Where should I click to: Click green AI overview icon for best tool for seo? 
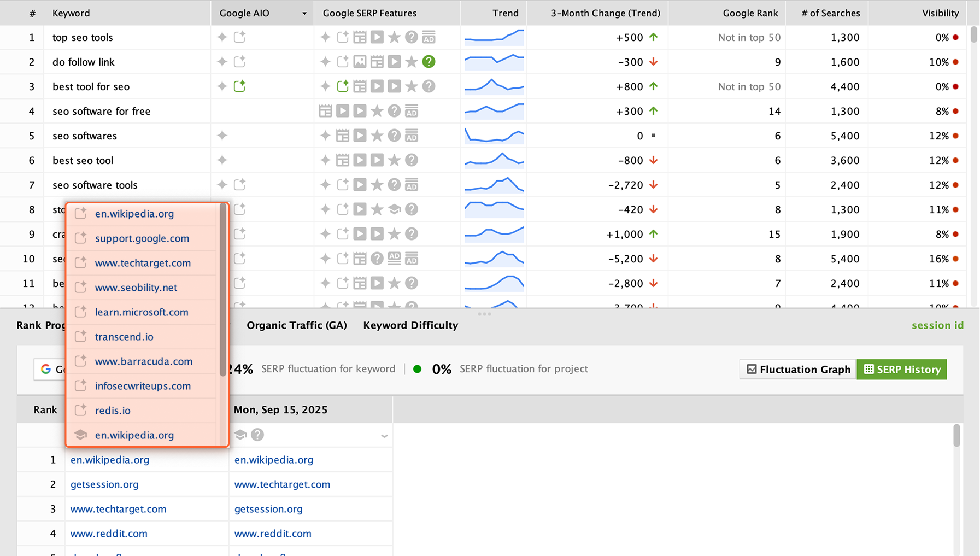pyautogui.click(x=239, y=86)
